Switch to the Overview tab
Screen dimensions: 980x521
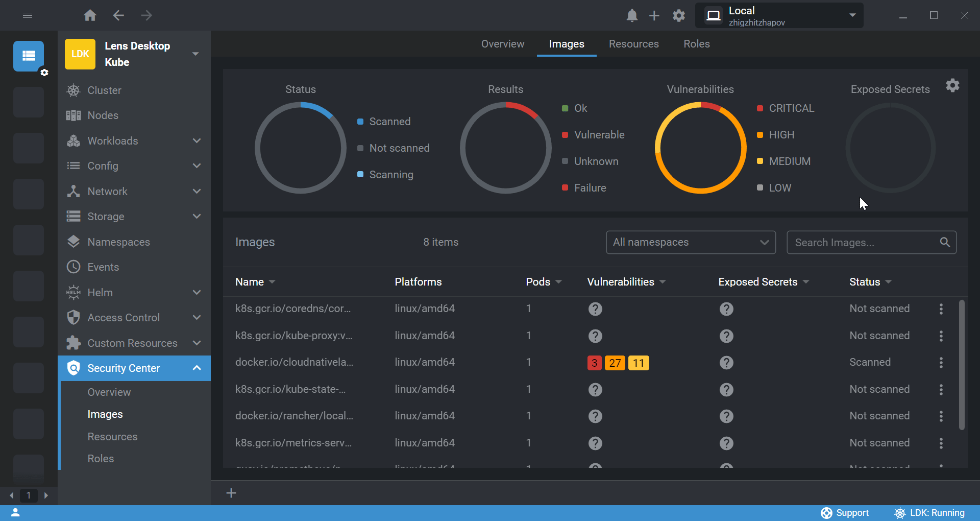[x=502, y=44]
